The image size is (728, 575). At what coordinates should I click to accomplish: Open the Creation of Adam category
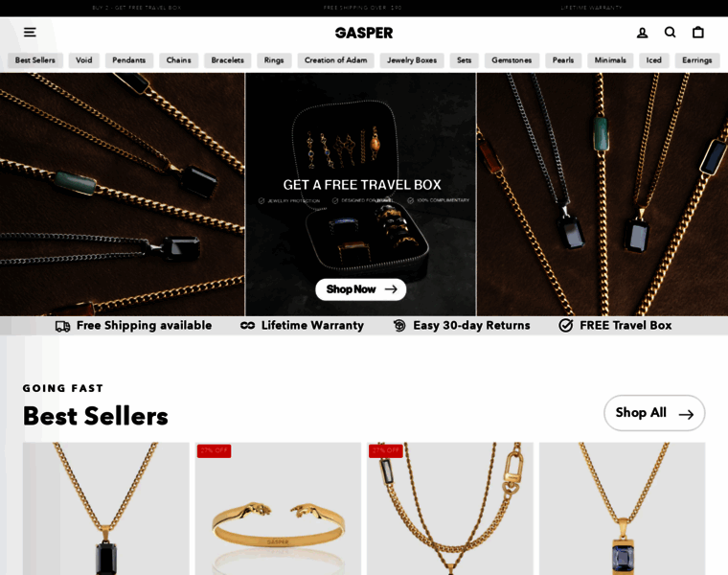pos(335,60)
